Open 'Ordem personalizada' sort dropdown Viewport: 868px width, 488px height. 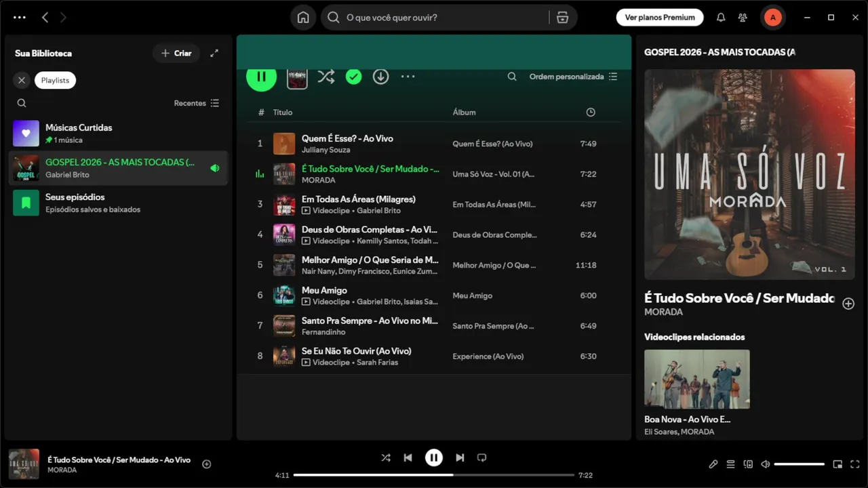[x=573, y=77]
